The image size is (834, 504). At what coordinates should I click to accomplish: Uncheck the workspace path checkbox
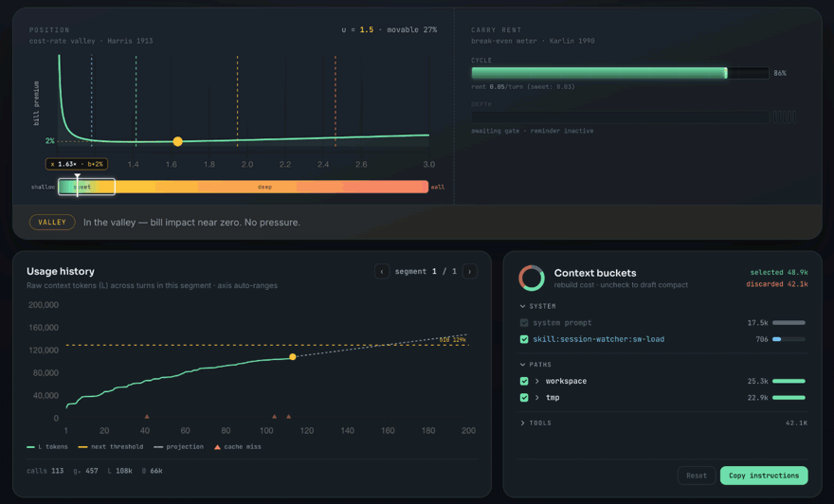(524, 381)
